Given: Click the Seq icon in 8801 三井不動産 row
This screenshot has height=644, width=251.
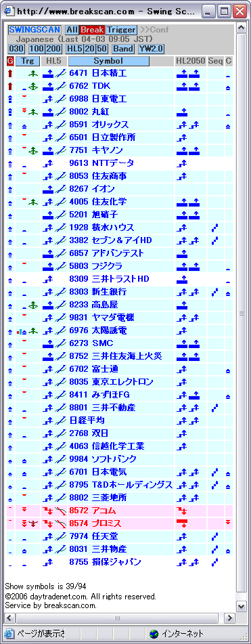Looking at the screenshot, I should coord(214,408).
